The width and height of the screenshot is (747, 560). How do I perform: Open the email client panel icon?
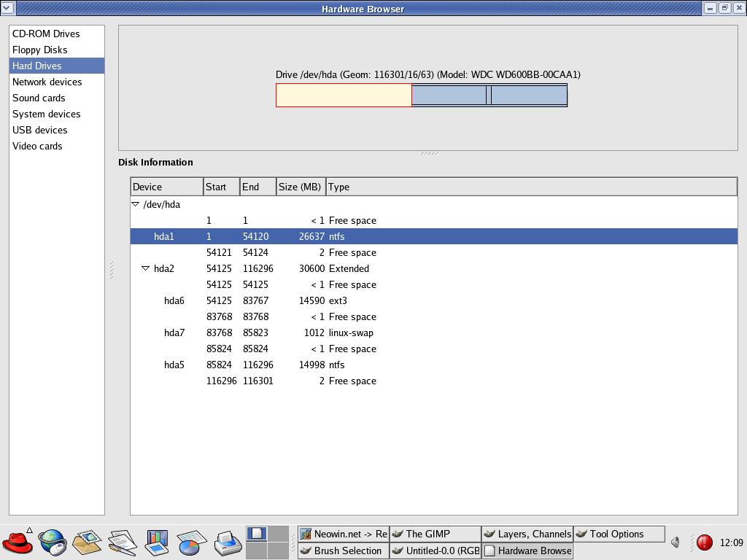pos(87,542)
